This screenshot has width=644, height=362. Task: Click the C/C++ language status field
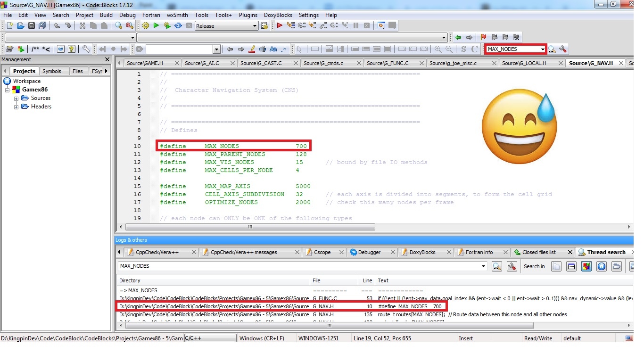click(x=210, y=338)
